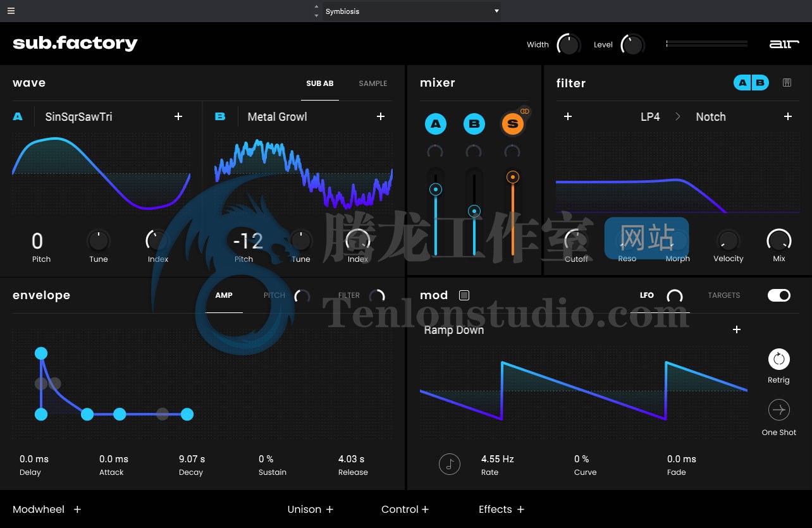Click the mixer B level slider handle

pyautogui.click(x=474, y=211)
